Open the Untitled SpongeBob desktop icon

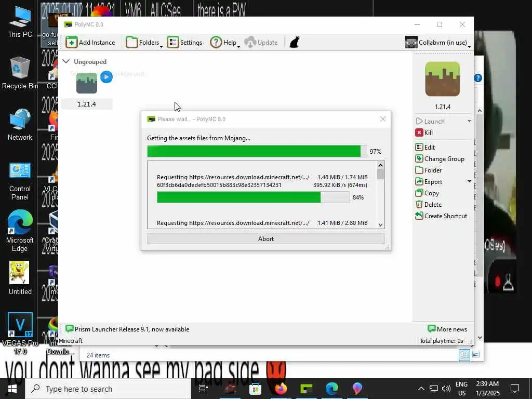[x=20, y=277]
